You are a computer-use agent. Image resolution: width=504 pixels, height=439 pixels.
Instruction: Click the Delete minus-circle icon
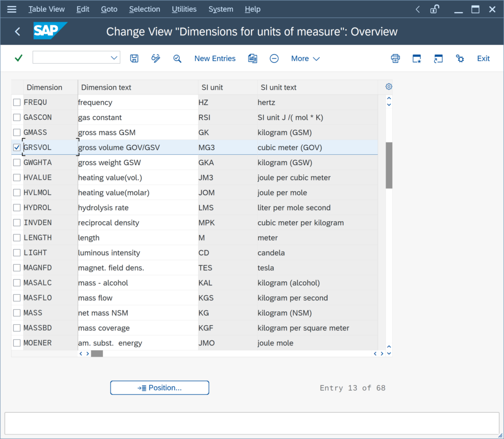point(274,58)
